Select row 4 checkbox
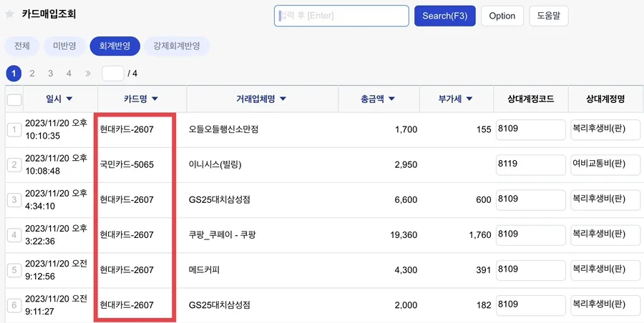This screenshot has height=323, width=644. pos(14,235)
